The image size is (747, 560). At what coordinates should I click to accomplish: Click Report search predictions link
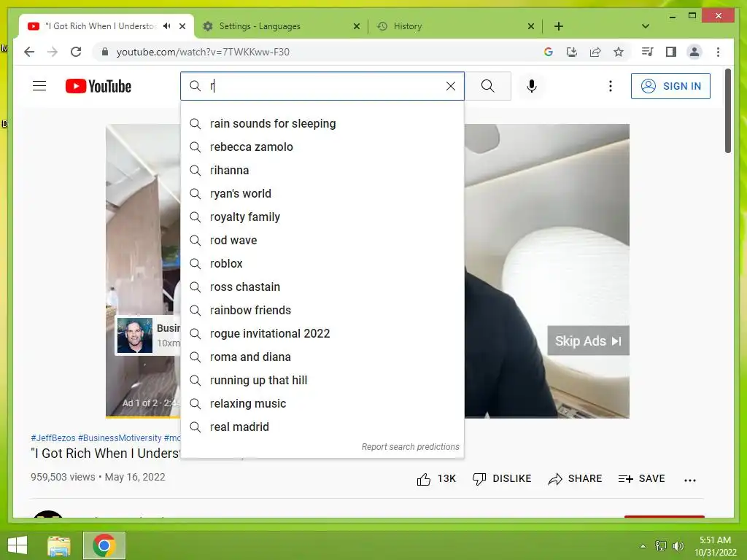click(410, 447)
